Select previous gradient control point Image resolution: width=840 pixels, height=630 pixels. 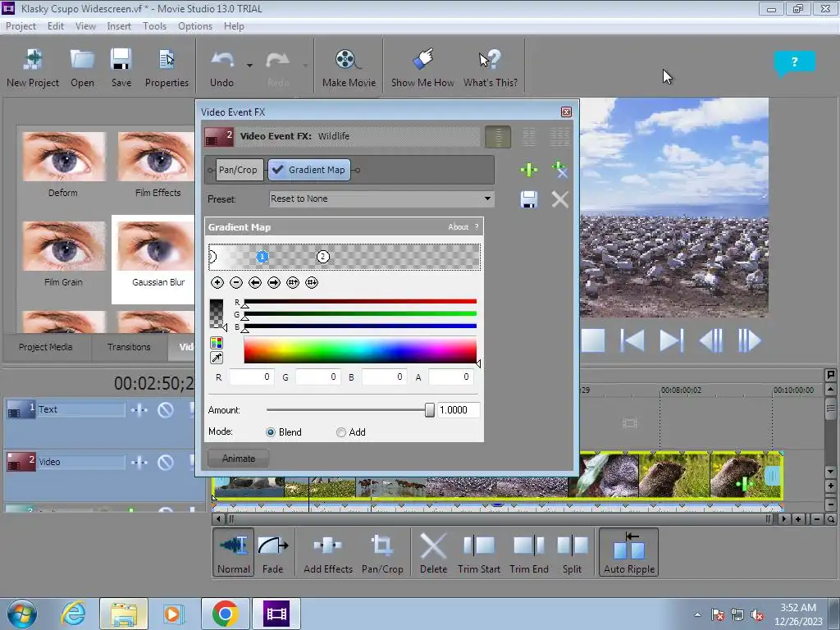(254, 282)
